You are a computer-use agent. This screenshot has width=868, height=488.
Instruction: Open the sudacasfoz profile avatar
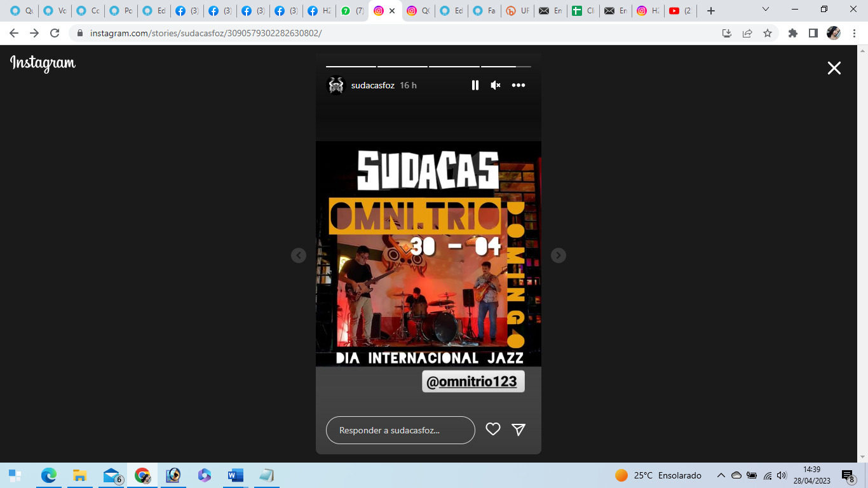tap(336, 85)
